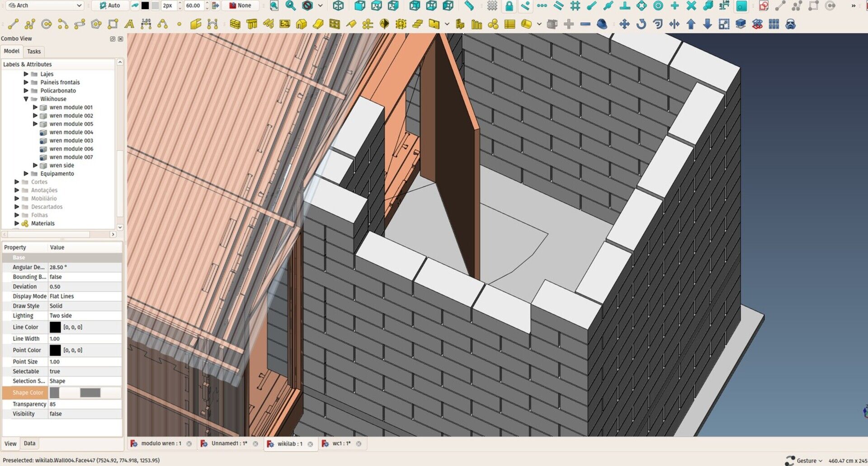Click the Clone stormtrooper icon

[x=790, y=24]
